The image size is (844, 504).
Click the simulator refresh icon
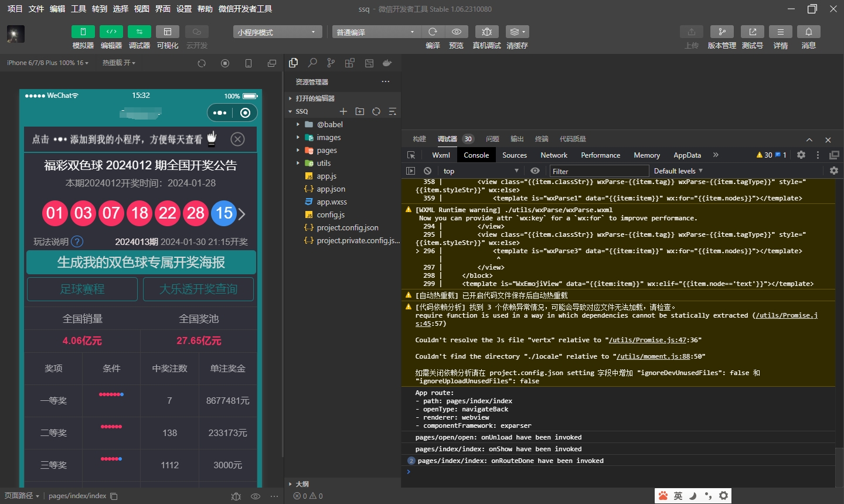pos(202,63)
